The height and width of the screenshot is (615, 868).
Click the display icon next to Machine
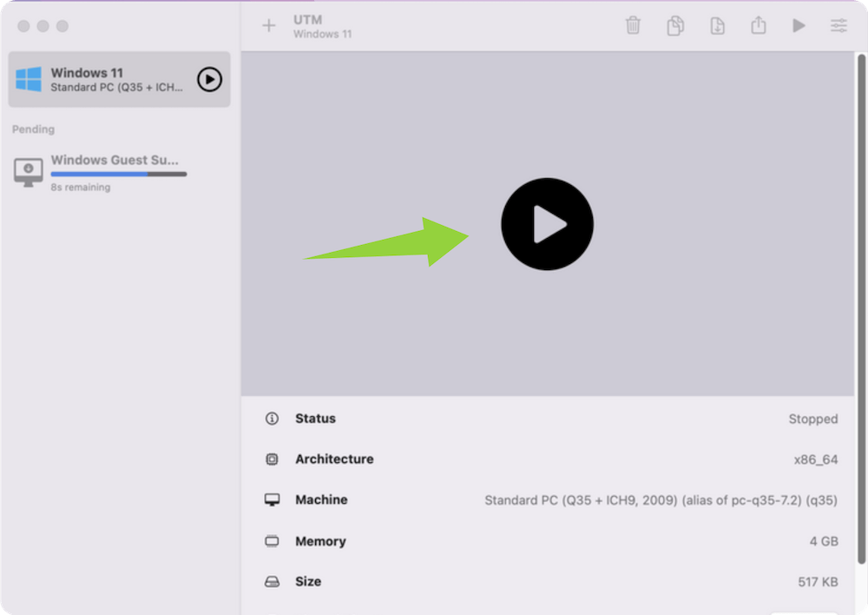pyautogui.click(x=273, y=500)
